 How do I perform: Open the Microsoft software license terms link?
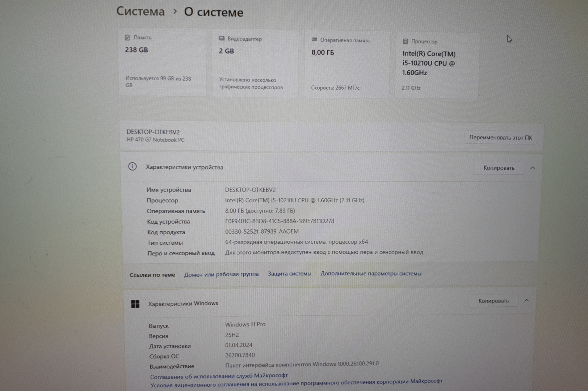pos(296,383)
